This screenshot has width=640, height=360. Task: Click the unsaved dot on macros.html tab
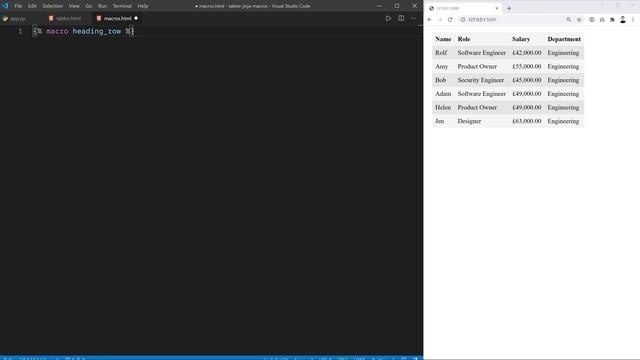point(136,18)
